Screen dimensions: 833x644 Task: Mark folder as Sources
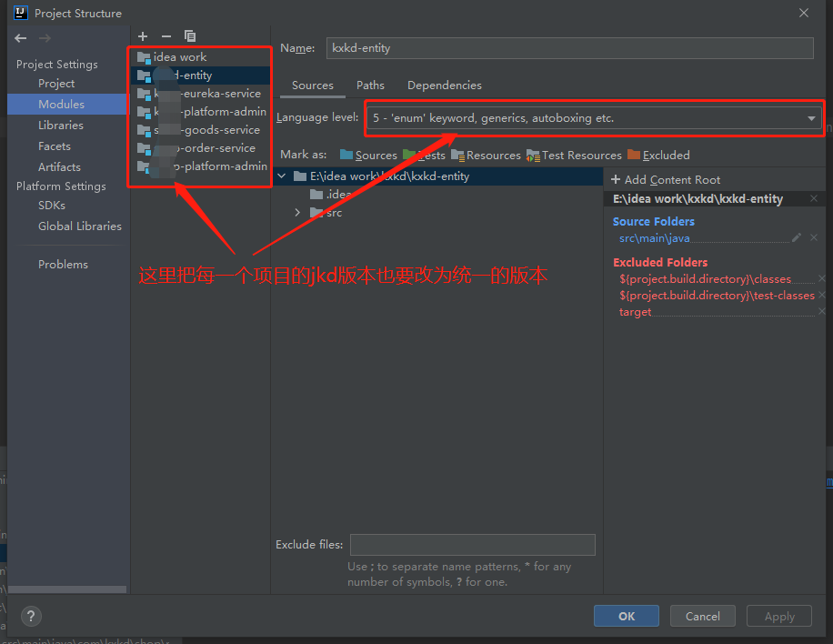click(368, 156)
